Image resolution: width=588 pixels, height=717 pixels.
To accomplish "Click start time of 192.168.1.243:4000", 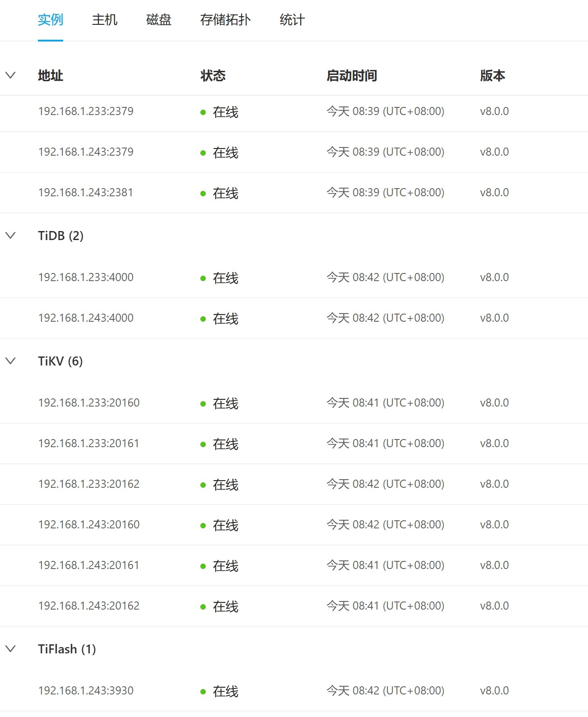I will [x=385, y=318].
